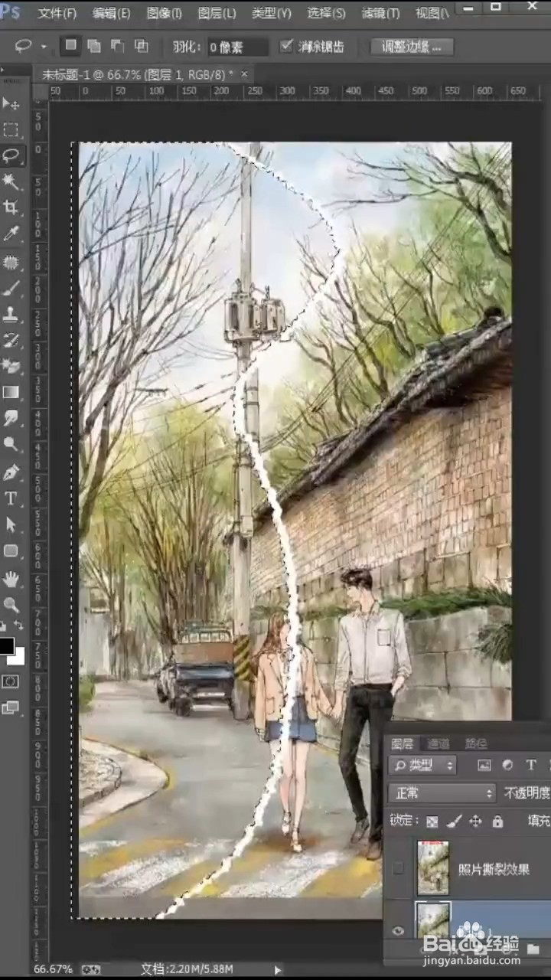Select the Brush tool
This screenshot has width=551, height=980.
(x=11, y=289)
